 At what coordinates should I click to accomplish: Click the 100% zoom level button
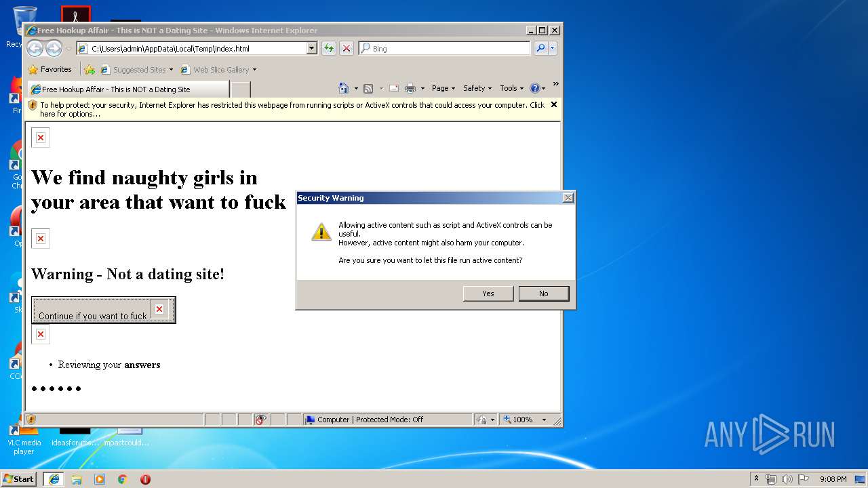517,420
